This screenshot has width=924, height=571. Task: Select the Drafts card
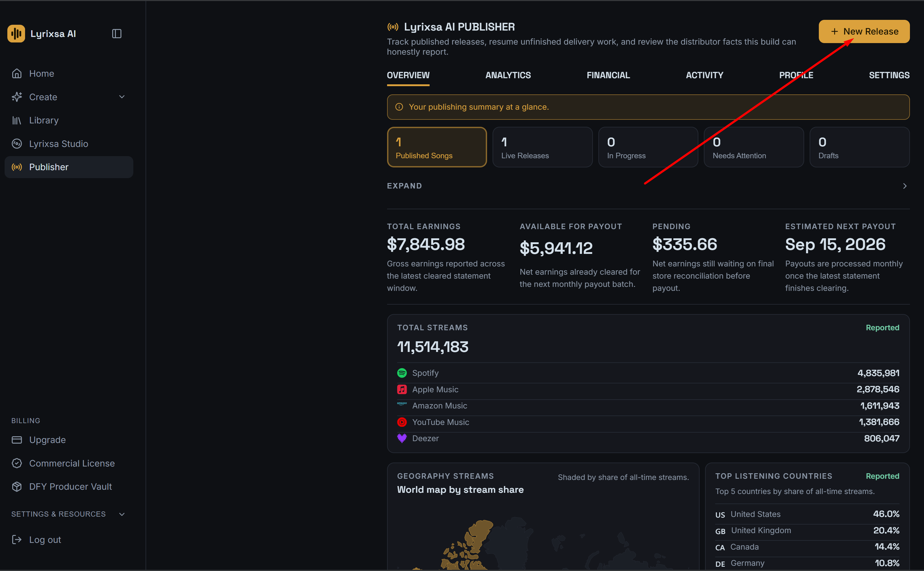click(x=859, y=147)
